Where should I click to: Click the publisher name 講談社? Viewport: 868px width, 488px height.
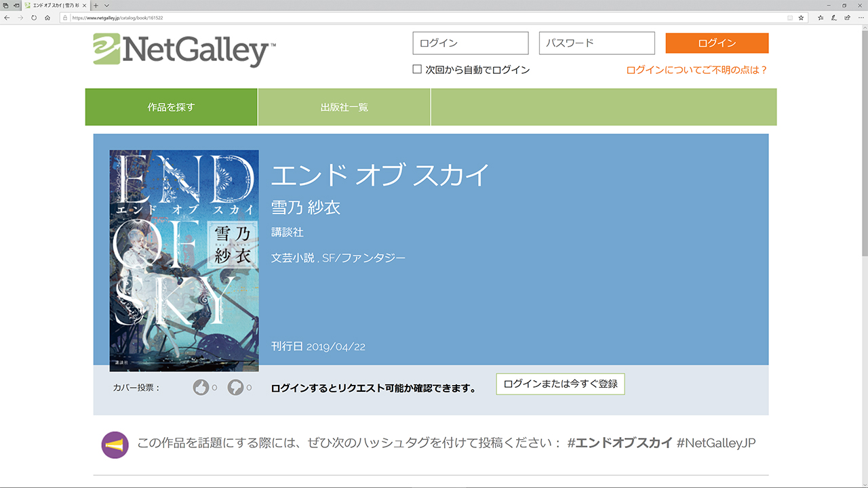(x=288, y=232)
